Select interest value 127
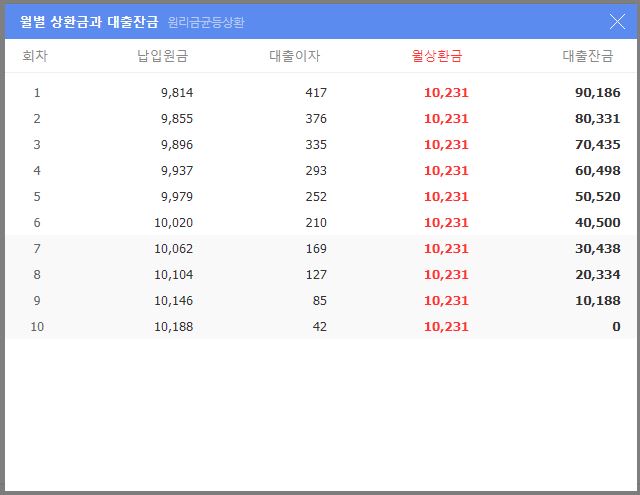Viewport: 640px width, 495px height. pyautogui.click(x=316, y=275)
